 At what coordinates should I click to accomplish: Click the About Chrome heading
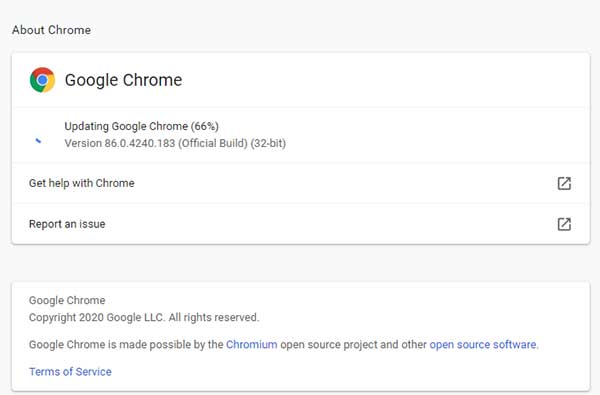[x=52, y=30]
